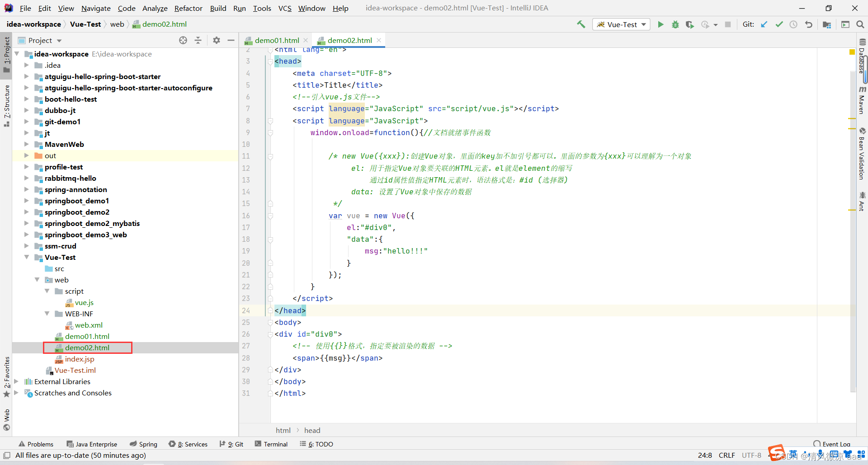Open Run Anything icon in toolbar
The image size is (868, 465).
pos(845,24)
